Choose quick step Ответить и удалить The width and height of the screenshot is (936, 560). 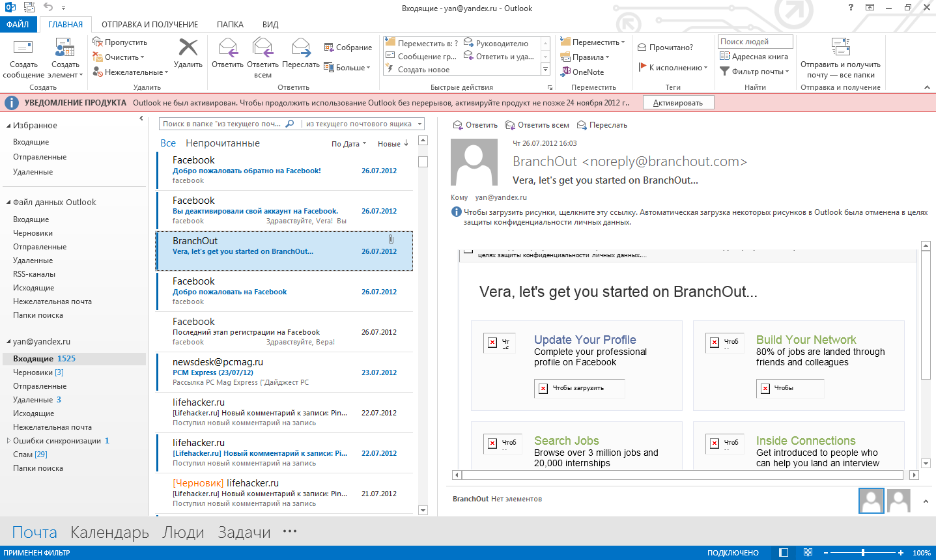(499, 57)
